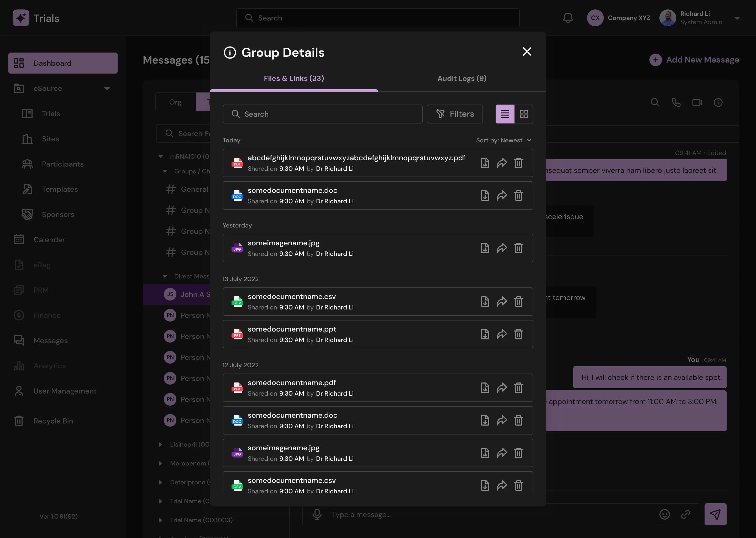Delete someimagename.jpg under Yesterday
756x538 pixels.
pos(519,248)
